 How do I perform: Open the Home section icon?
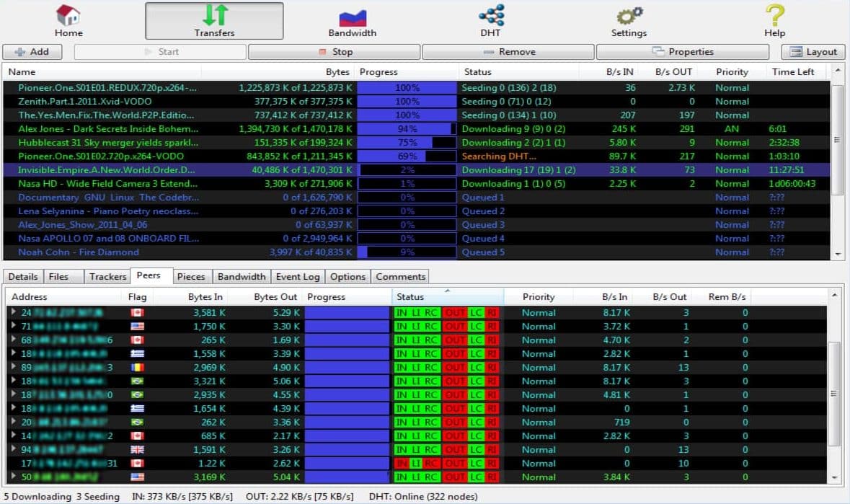(68, 16)
